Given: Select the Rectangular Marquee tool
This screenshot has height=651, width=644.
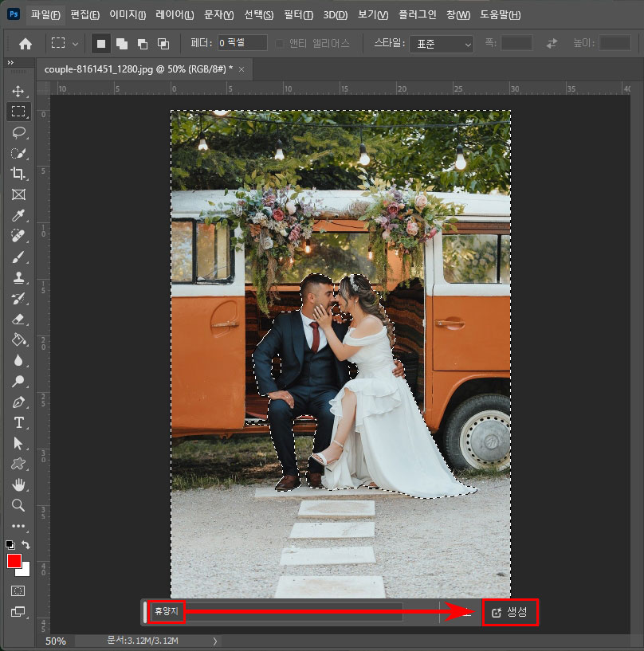Looking at the screenshot, I should pos(18,112).
